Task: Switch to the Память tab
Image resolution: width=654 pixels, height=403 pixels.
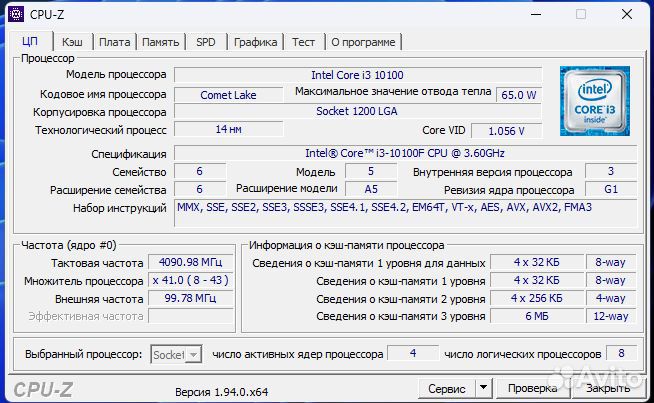Action: click(161, 42)
